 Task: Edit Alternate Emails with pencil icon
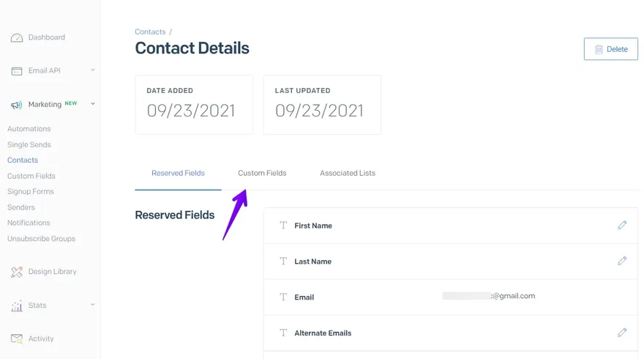click(x=622, y=333)
